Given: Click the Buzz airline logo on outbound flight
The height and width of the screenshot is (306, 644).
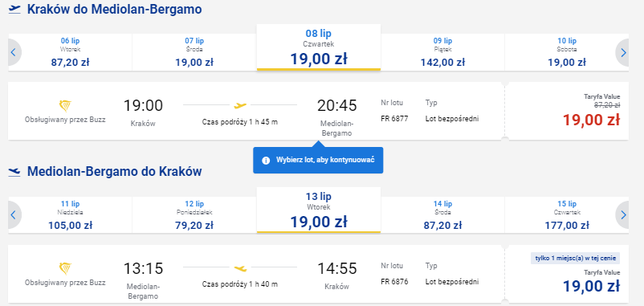Looking at the screenshot, I should click(65, 106).
